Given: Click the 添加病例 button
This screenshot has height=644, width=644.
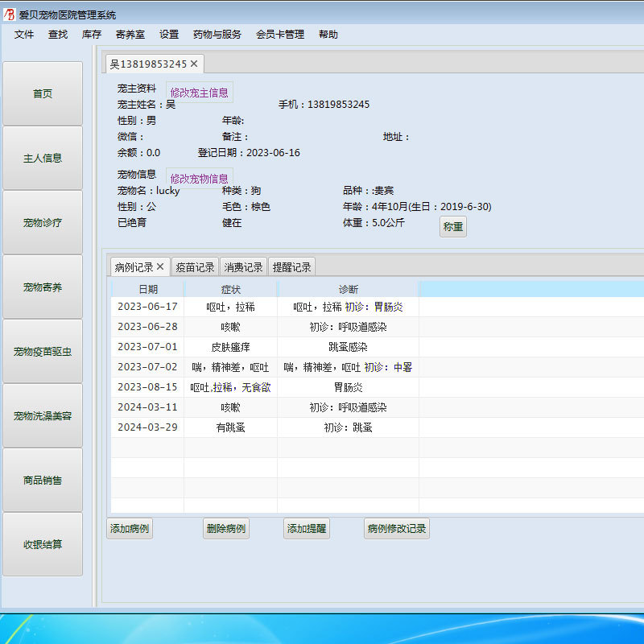Looking at the screenshot, I should tap(130, 529).
